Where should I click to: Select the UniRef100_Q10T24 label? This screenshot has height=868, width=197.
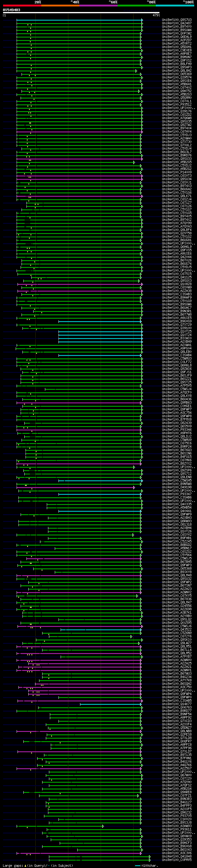[177, 335]
